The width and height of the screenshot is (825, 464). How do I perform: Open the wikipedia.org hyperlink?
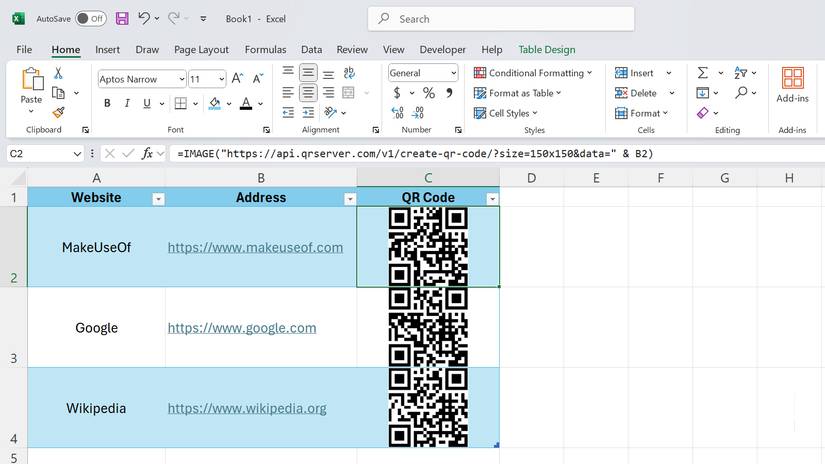click(247, 408)
